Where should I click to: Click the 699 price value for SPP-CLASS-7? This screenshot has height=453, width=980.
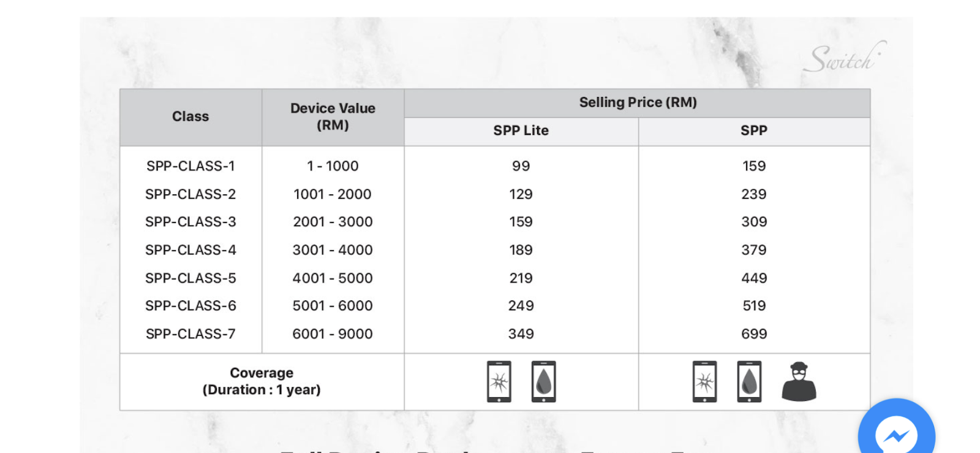click(754, 334)
